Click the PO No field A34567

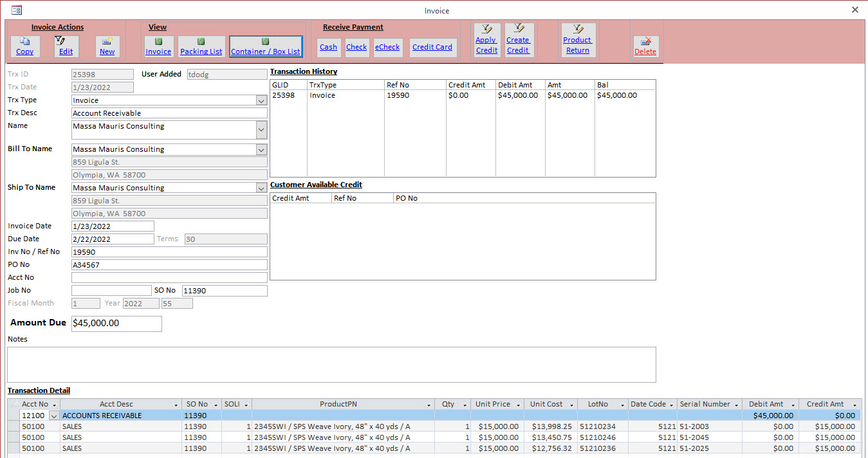[x=169, y=265]
